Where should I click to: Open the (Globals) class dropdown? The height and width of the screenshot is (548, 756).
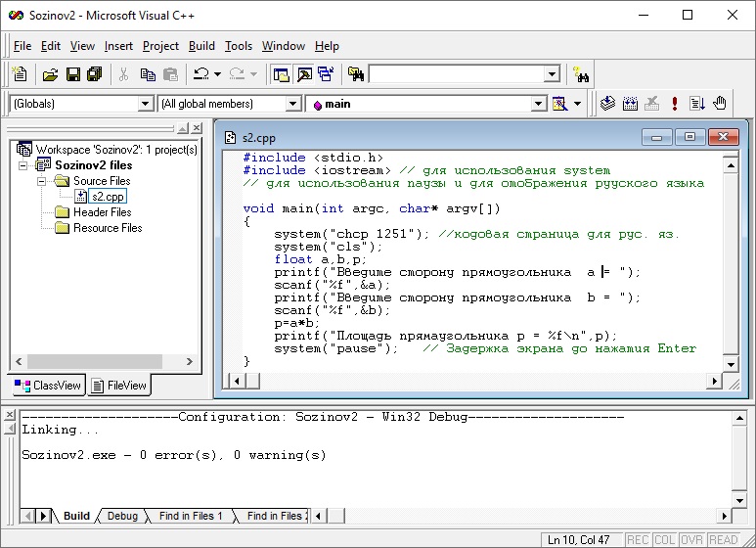coord(145,104)
